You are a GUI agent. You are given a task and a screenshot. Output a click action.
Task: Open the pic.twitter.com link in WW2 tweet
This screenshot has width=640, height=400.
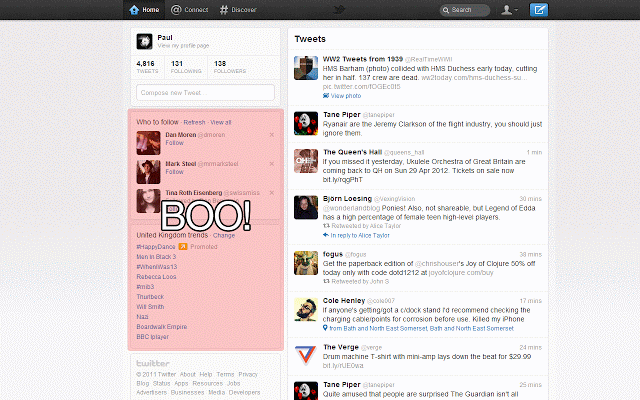pos(362,87)
